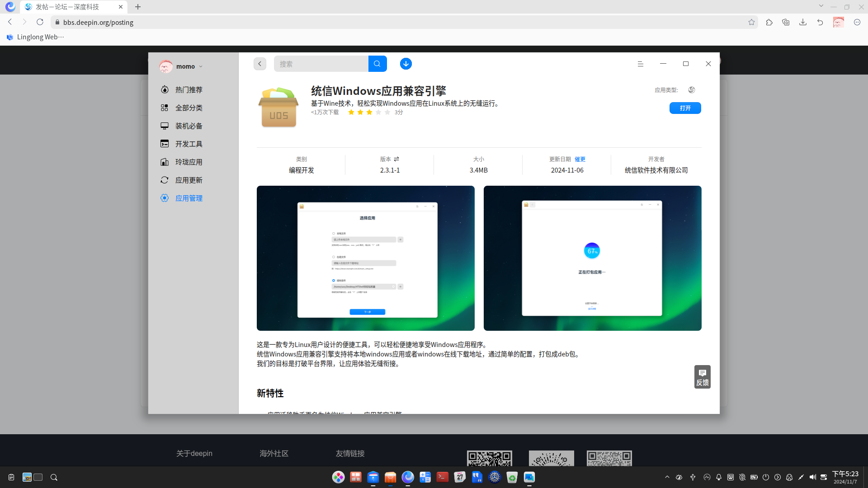Open volume control in system tray
The image size is (868, 488).
coord(812,477)
